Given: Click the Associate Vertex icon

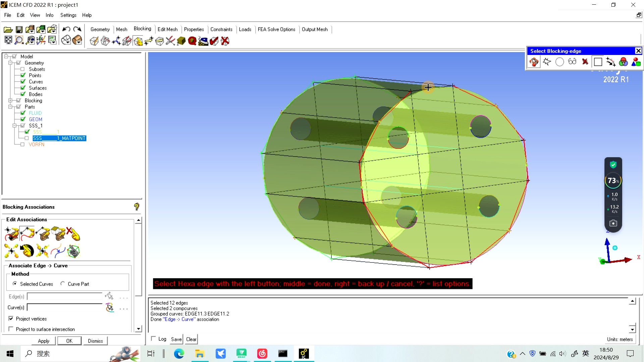Looking at the screenshot, I should (x=11, y=234).
